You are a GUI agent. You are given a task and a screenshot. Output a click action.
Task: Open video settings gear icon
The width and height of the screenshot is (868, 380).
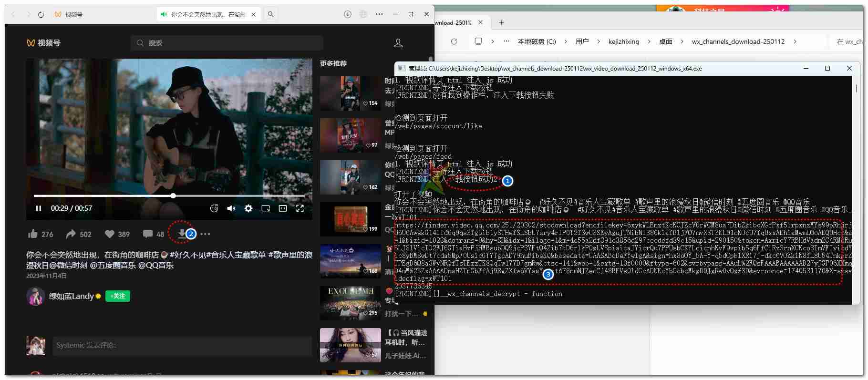(248, 208)
